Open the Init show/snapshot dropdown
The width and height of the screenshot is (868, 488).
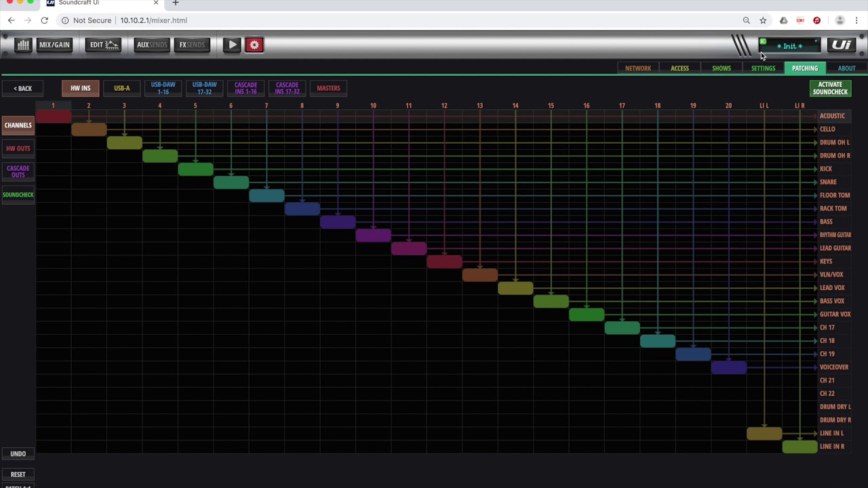click(789, 46)
